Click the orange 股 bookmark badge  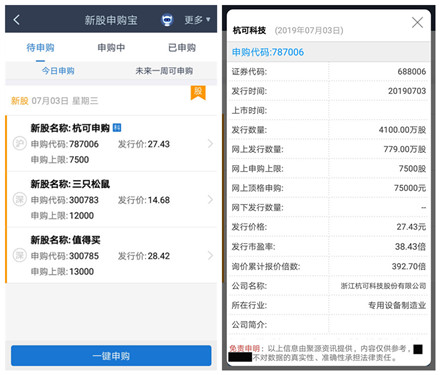tap(198, 92)
